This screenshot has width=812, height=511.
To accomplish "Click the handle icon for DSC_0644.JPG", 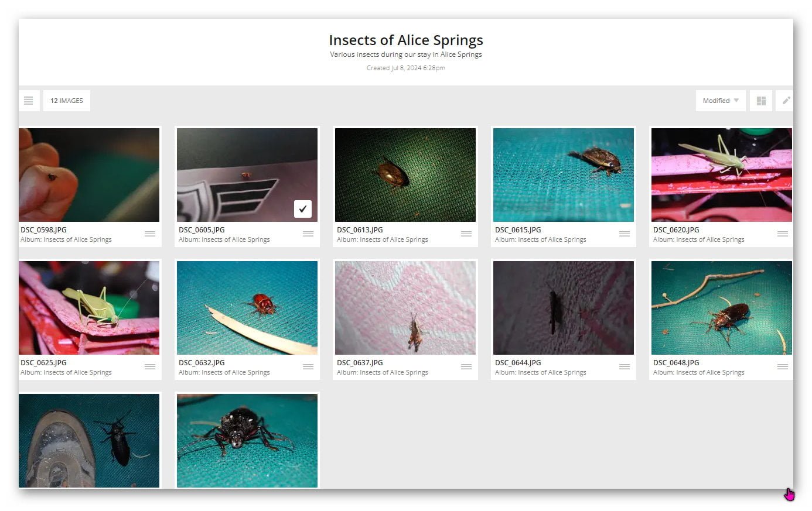I will pos(625,367).
